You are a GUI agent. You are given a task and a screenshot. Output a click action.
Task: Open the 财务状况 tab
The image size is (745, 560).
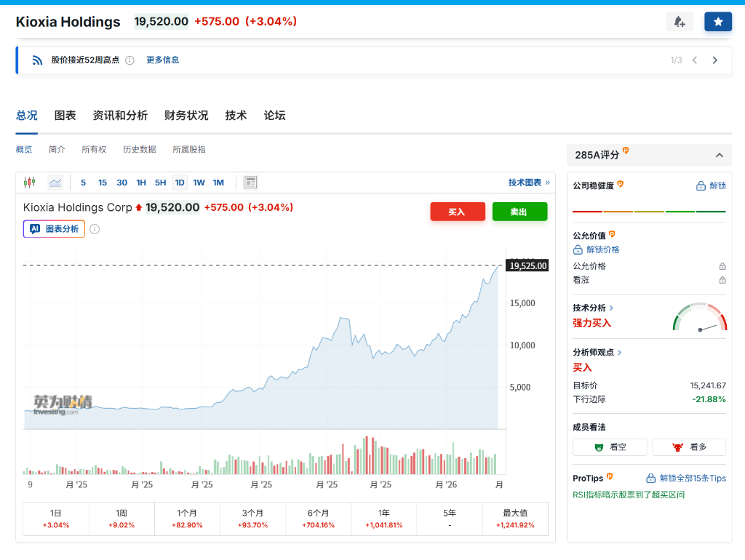[x=186, y=115]
